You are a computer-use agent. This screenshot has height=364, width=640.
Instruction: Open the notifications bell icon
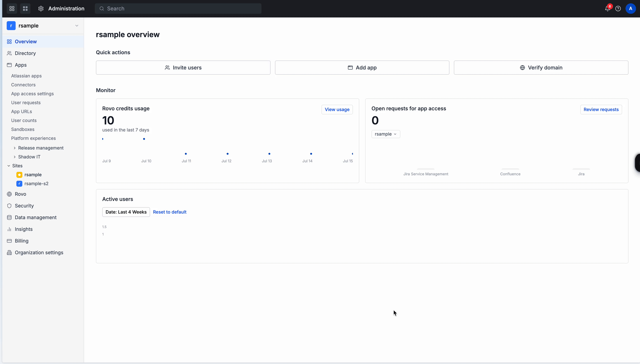(x=607, y=9)
